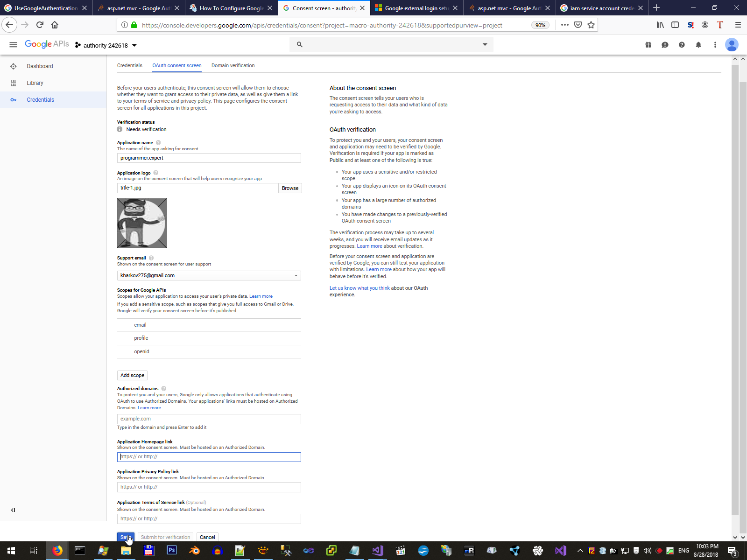The width and height of the screenshot is (747, 560).
Task: Open the Photoshop icon in the taskbar
Action: coord(172,550)
